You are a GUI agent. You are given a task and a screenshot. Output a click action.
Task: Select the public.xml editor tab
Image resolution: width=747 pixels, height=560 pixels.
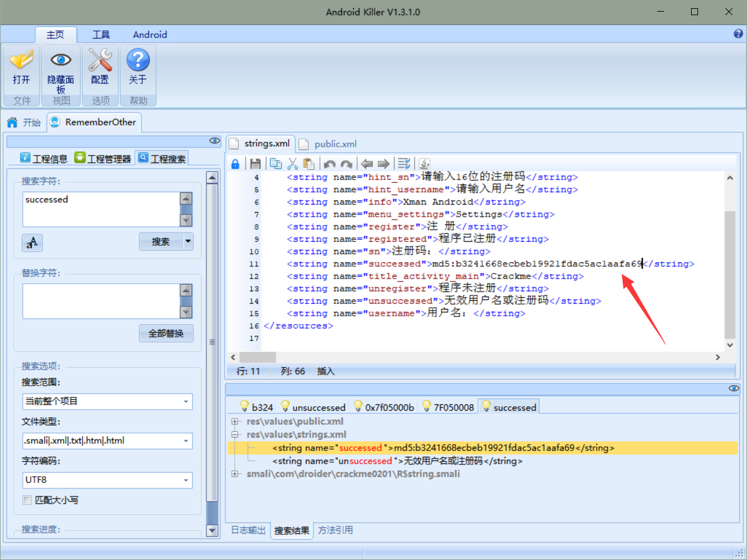[x=328, y=144]
